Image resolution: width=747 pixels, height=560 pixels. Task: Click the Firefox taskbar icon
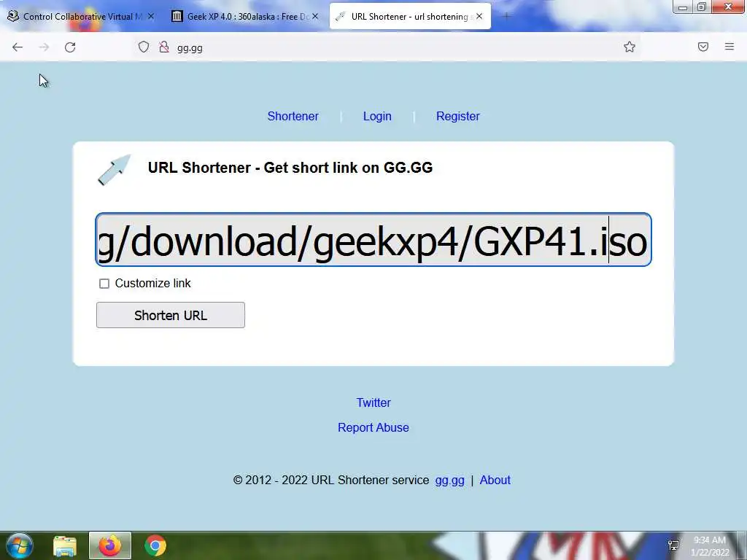[110, 545]
